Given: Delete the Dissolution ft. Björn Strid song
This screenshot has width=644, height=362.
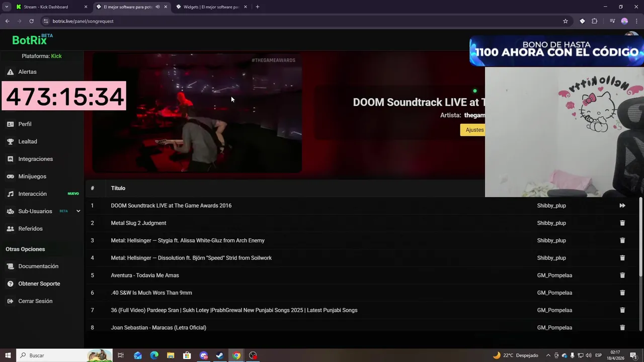Looking at the screenshot, I should click(x=622, y=258).
